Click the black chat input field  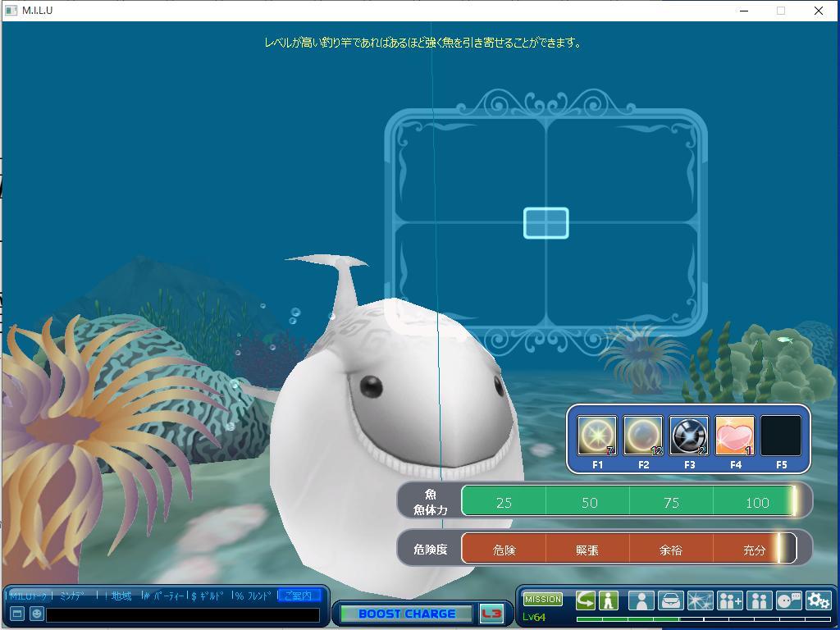tap(183, 614)
